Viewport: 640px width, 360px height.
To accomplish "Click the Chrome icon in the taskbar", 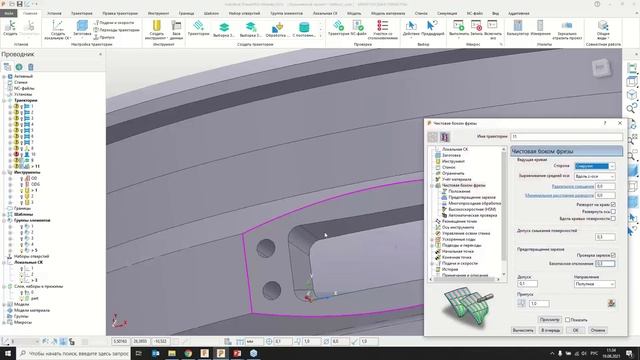I will pyautogui.click(x=188, y=353).
